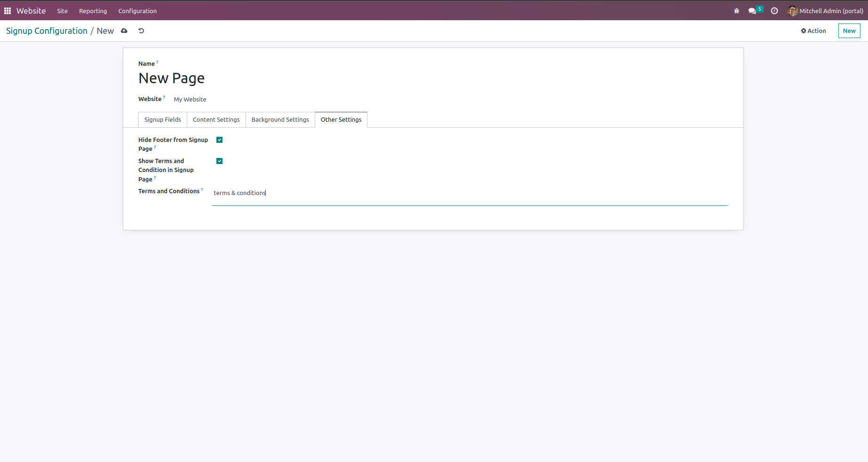The height and width of the screenshot is (462, 868).
Task: Click the help tooltip beside Name label
Action: [x=158, y=62]
